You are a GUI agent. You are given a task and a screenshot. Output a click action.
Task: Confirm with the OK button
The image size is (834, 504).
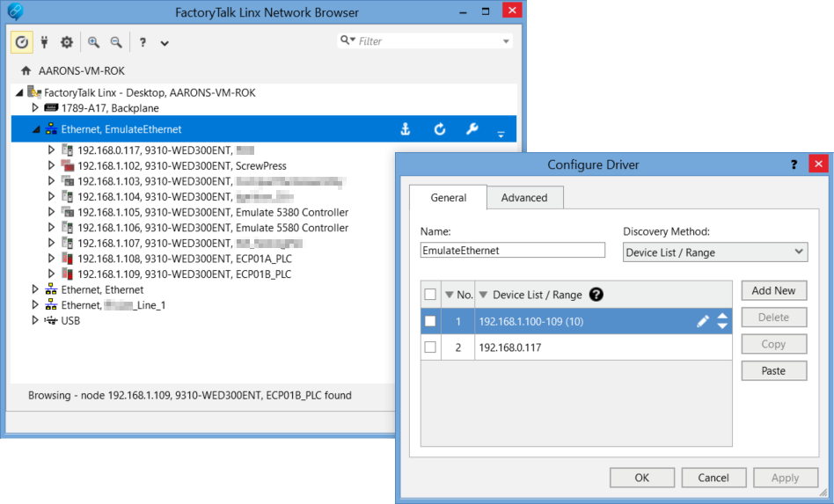point(642,478)
